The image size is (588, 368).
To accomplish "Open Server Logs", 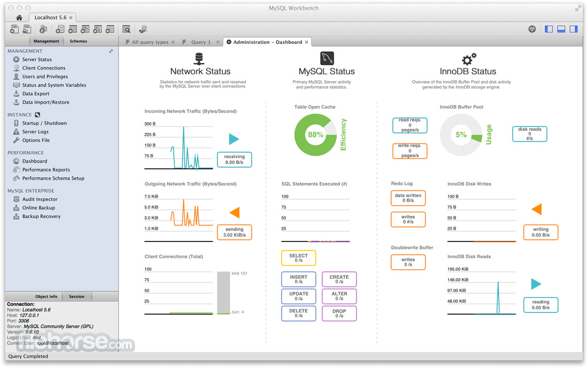I will point(35,131).
